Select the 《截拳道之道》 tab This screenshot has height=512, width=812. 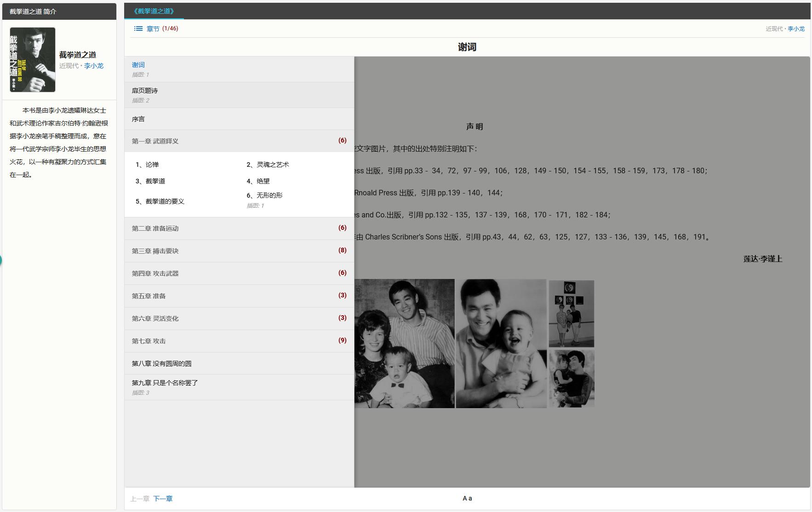(154, 11)
